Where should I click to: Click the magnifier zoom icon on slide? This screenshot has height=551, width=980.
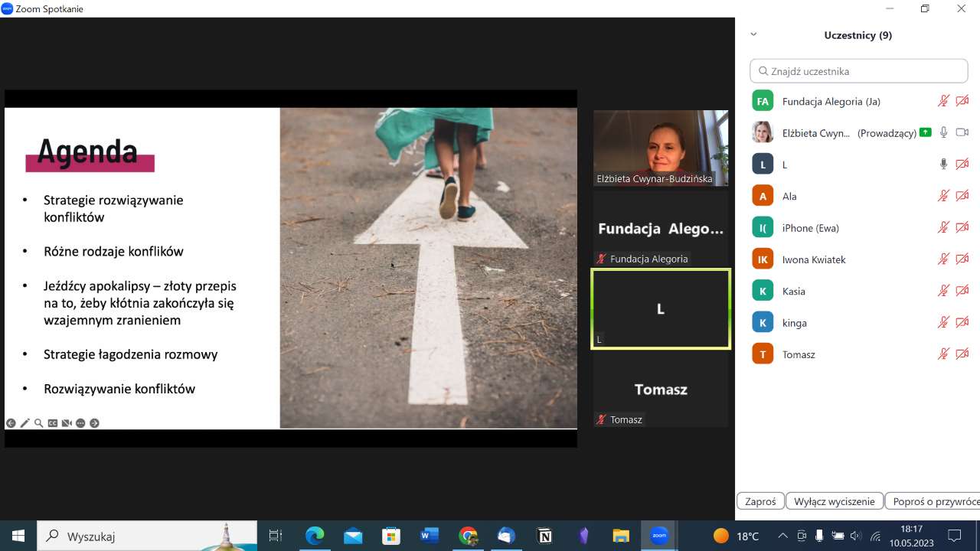[38, 423]
